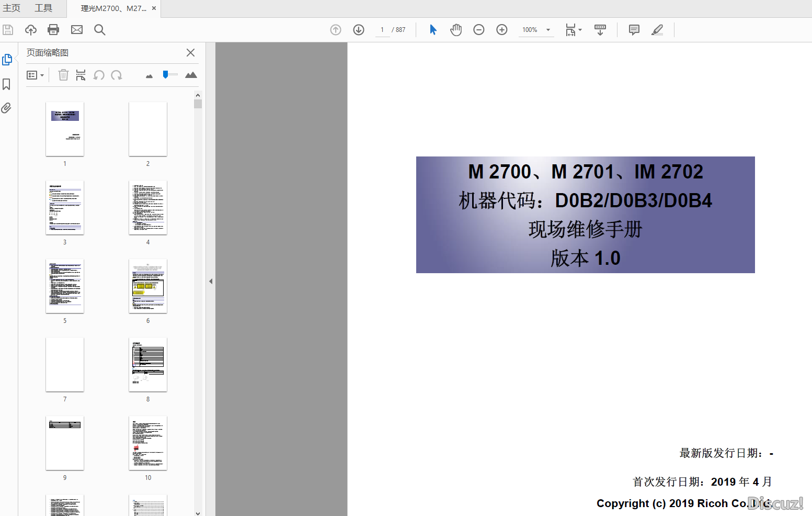Switch to the 主页 tab
This screenshot has height=516, width=812.
click(x=12, y=8)
